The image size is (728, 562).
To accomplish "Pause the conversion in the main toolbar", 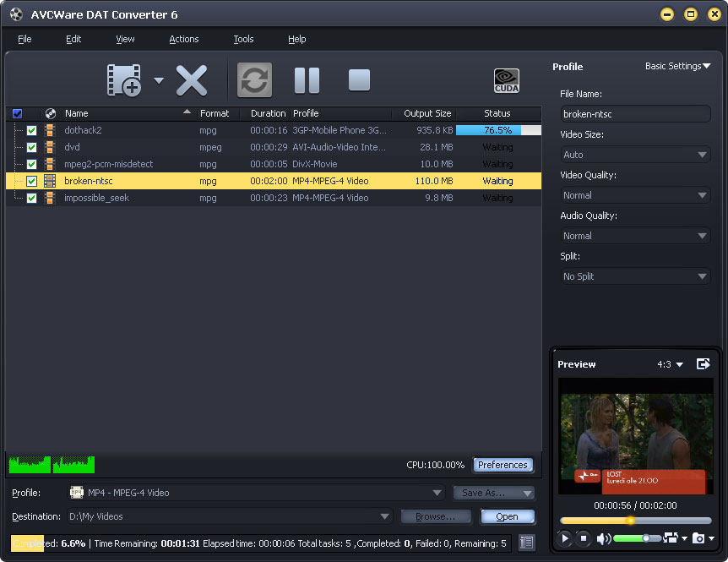I will [307, 80].
